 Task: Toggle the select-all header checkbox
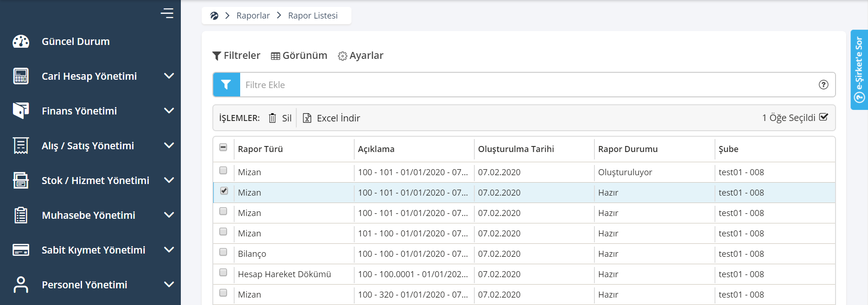[223, 147]
